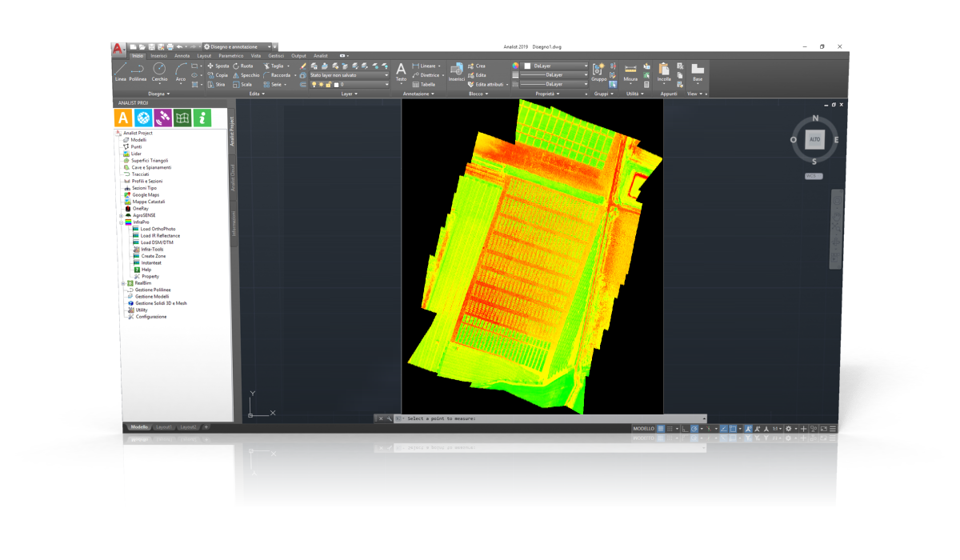Select the Polilinea tool
This screenshot has width=960, height=560.
138,72
